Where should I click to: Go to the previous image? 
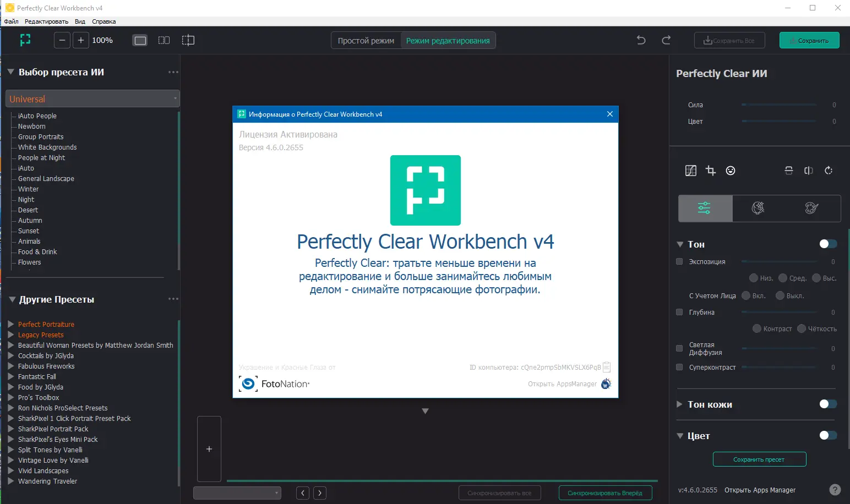pos(303,493)
